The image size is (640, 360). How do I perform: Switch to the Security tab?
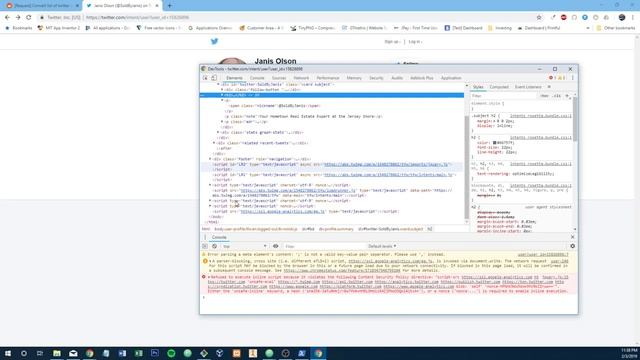pyautogui.click(x=376, y=78)
